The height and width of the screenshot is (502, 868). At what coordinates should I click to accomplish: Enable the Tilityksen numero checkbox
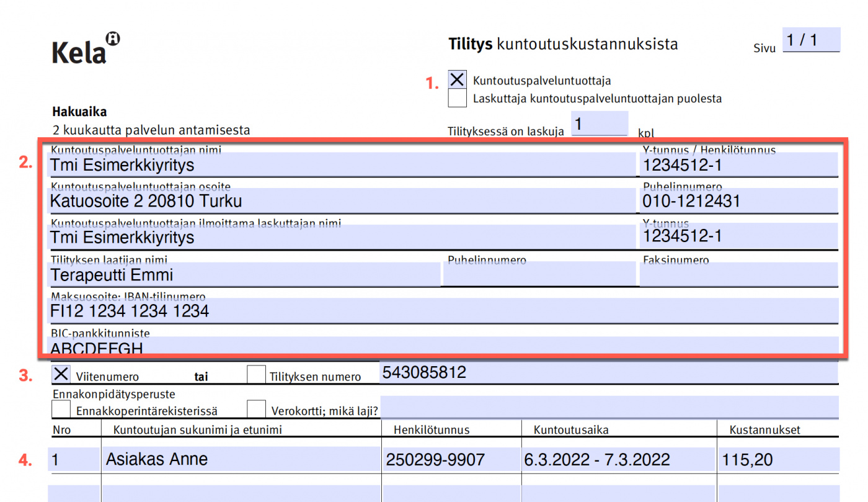256,373
